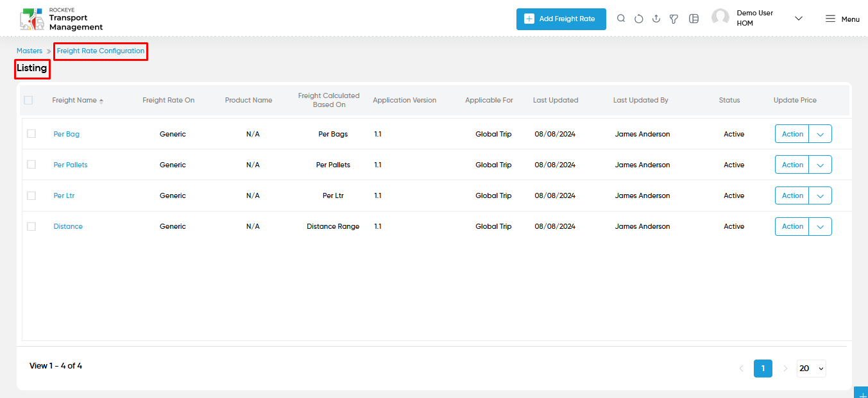
Task: Tick the checkbox for Per Bag row
Action: tap(31, 134)
